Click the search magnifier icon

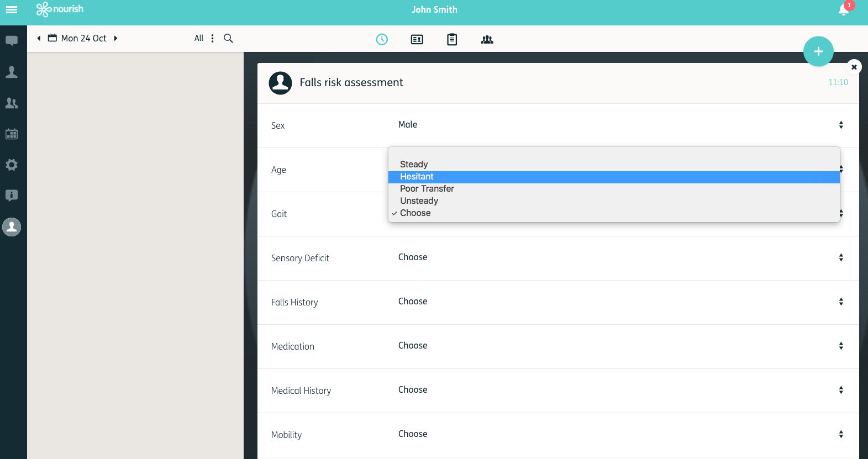(228, 38)
